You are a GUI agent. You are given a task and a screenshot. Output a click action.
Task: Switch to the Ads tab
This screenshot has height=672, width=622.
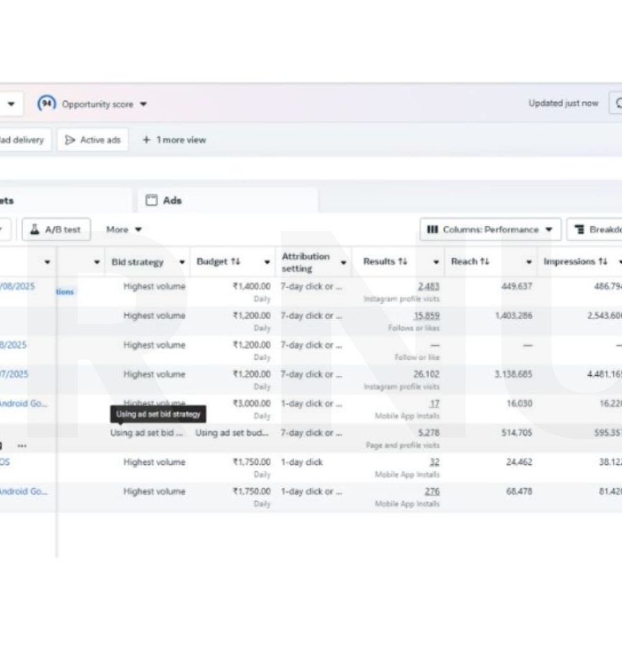164,200
